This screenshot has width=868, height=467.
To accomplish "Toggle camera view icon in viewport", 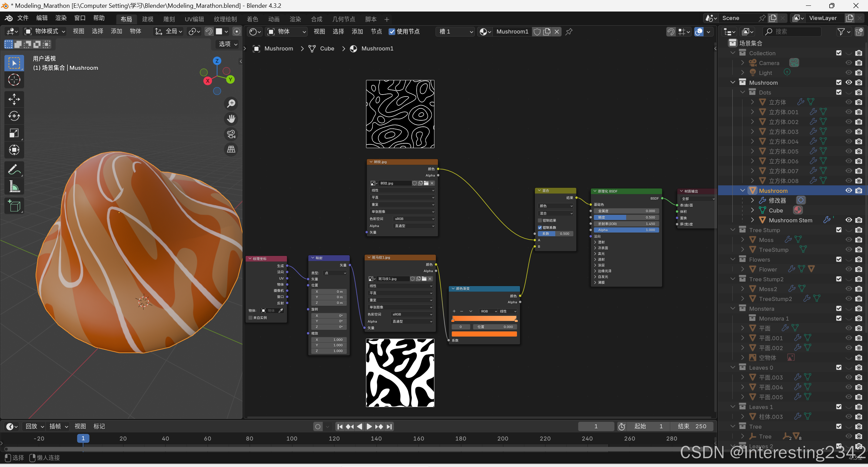I will tap(231, 134).
